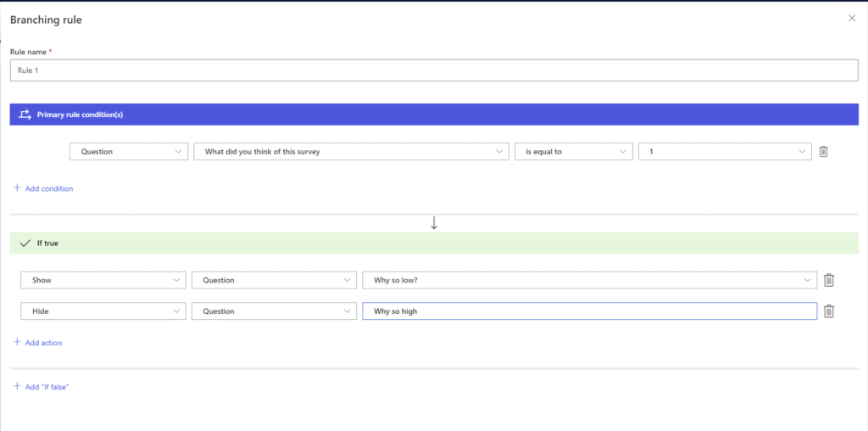Screen dimensions: 868x431
Task: Delete the 'Why so high' action
Action: [829, 311]
